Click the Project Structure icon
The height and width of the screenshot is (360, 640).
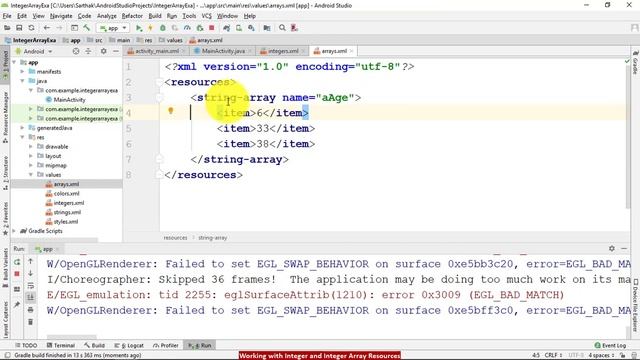(267, 28)
